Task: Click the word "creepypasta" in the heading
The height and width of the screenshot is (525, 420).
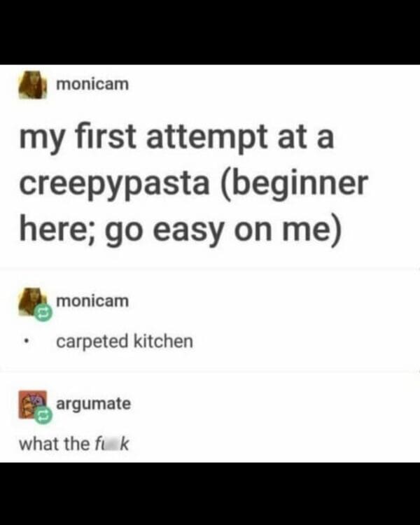Action: coord(115,185)
